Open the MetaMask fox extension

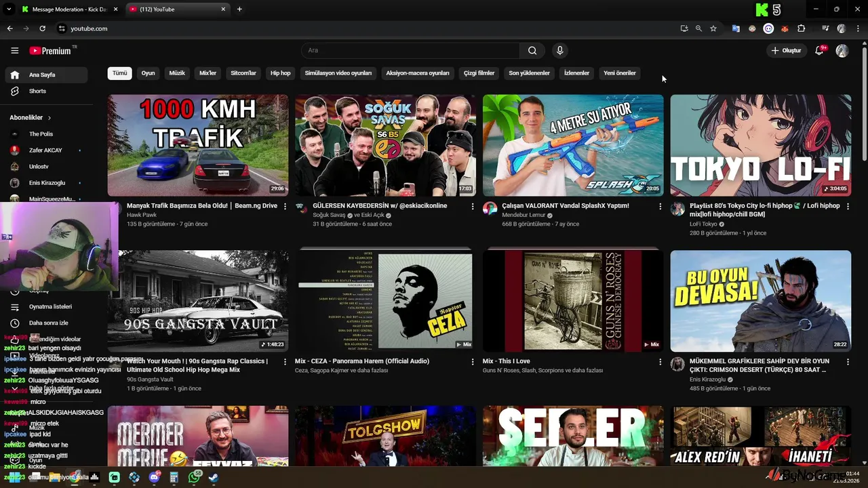pyautogui.click(x=785, y=28)
